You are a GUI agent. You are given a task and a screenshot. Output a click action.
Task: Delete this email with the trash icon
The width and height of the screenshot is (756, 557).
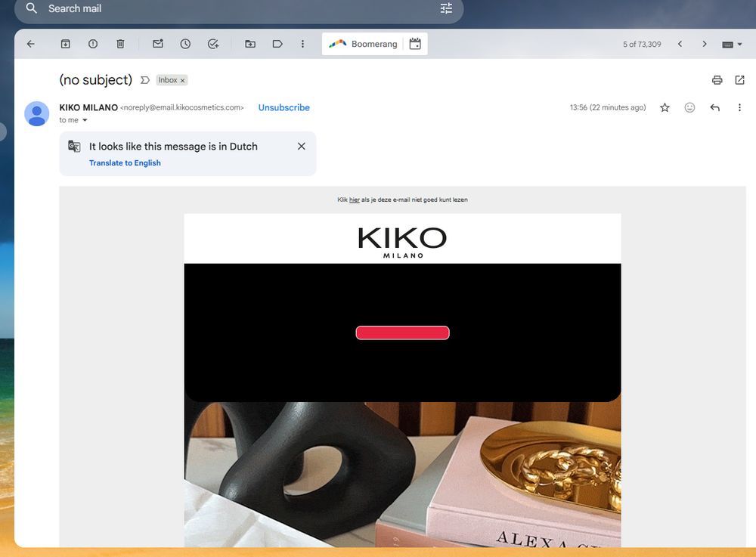[x=120, y=44]
